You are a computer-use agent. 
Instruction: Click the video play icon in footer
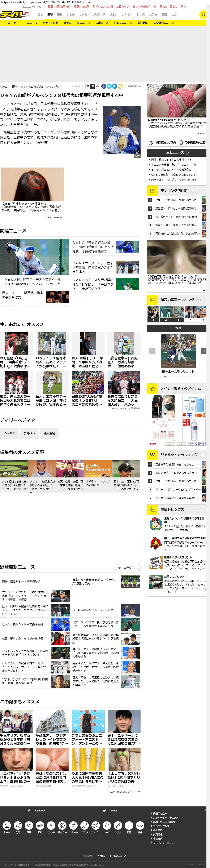129,825
